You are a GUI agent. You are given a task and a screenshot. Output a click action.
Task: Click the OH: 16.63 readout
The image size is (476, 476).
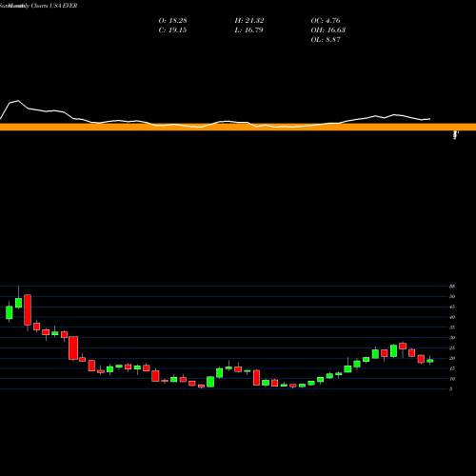tap(328, 30)
